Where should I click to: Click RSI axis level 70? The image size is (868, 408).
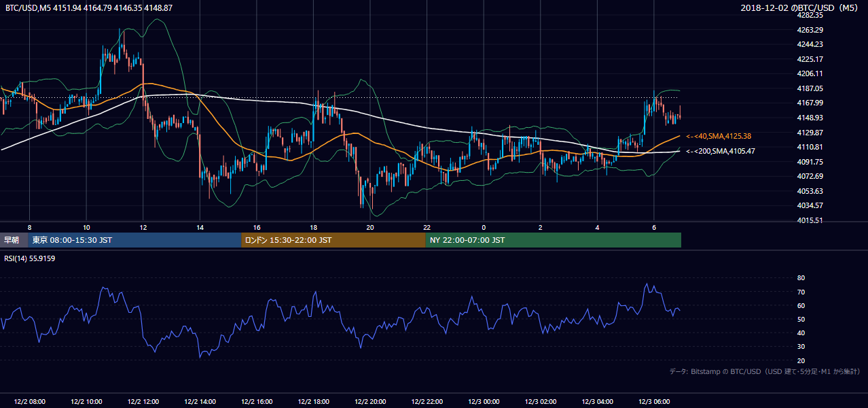pyautogui.click(x=801, y=292)
